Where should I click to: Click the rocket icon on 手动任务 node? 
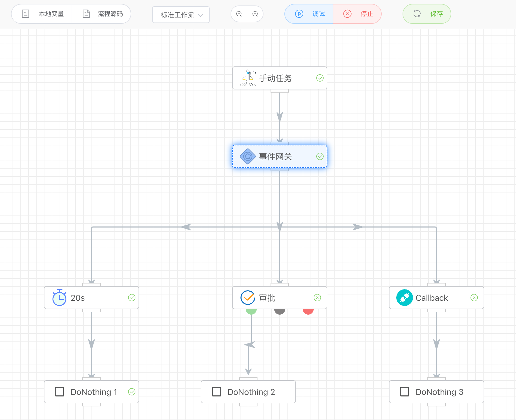pyautogui.click(x=248, y=78)
